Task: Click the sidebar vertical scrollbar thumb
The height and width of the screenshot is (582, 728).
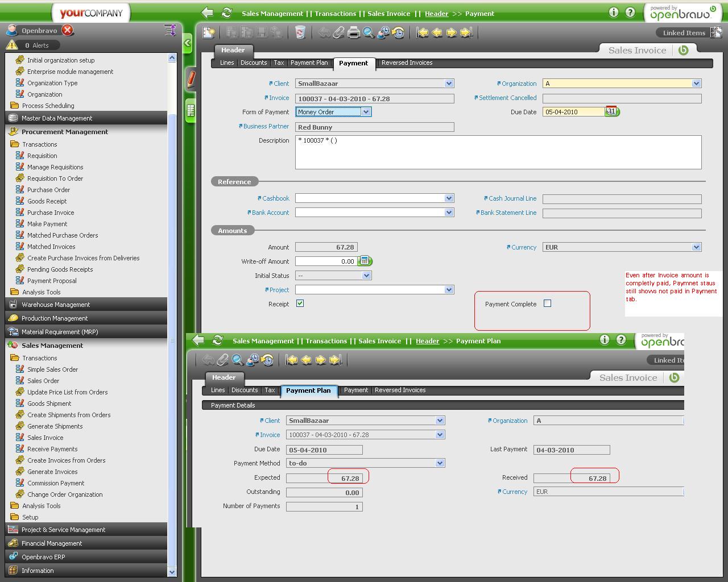Action: coord(172,341)
